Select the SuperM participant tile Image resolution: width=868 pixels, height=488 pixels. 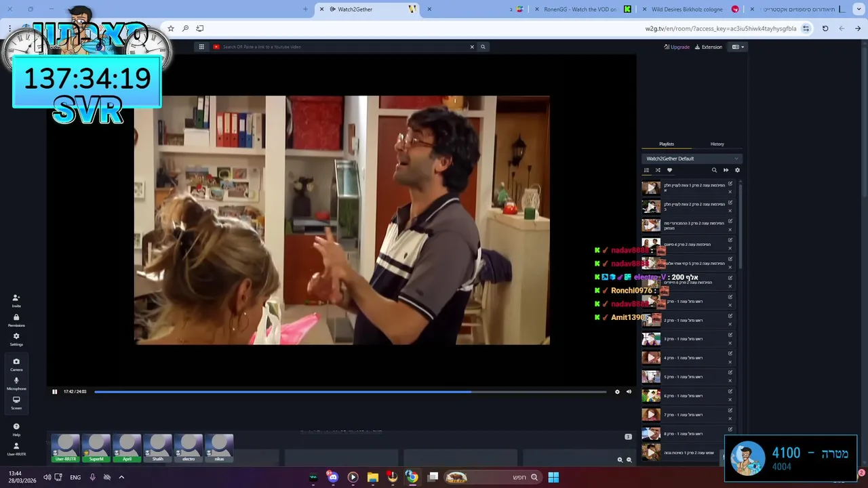[x=96, y=449]
